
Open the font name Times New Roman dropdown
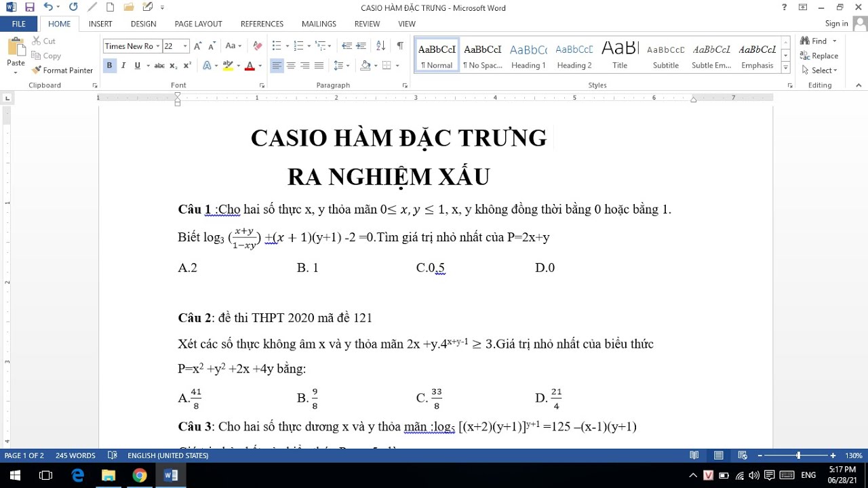158,46
